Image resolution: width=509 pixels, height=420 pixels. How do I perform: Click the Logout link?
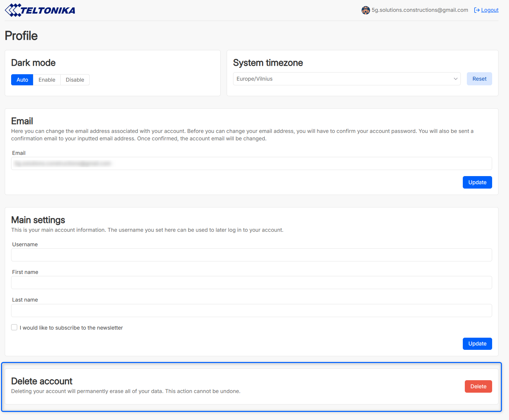(x=489, y=10)
